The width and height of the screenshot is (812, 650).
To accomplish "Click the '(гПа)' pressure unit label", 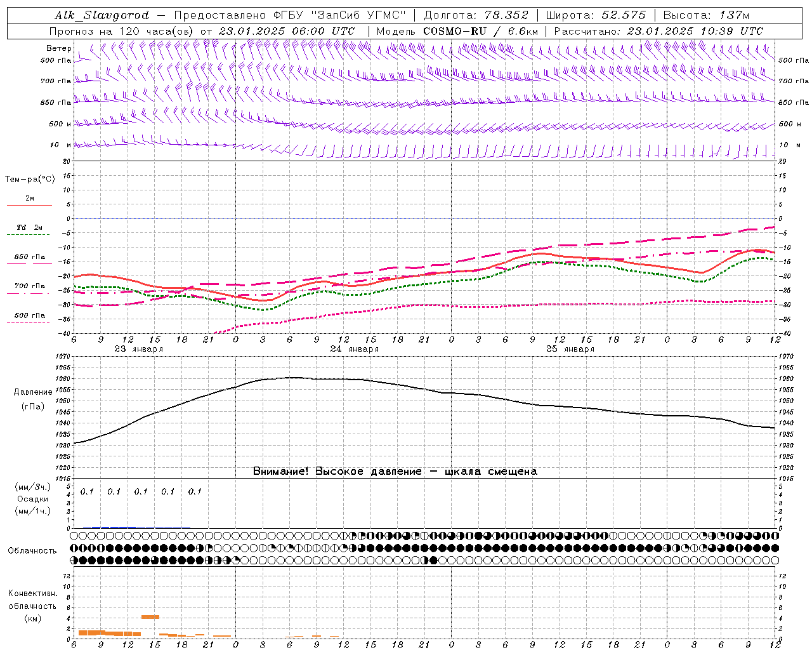I will pyautogui.click(x=33, y=407).
